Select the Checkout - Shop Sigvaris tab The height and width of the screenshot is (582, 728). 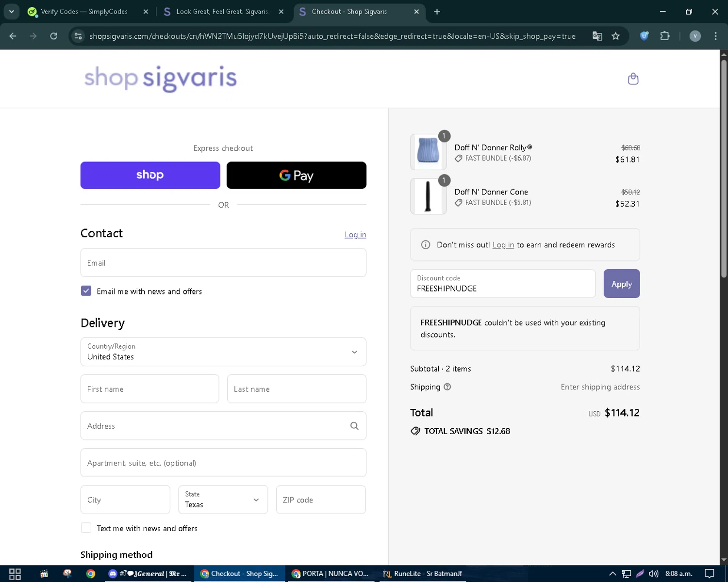(x=359, y=12)
